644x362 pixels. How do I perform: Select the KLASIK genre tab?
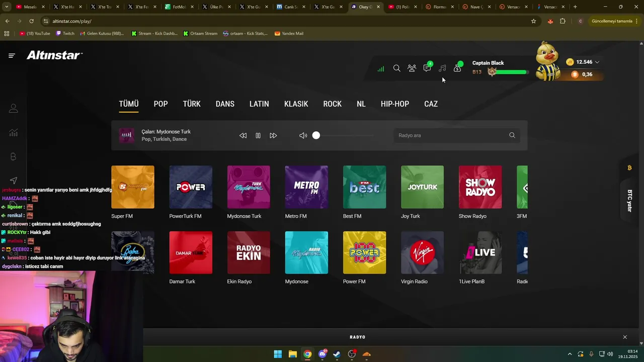tap(296, 104)
